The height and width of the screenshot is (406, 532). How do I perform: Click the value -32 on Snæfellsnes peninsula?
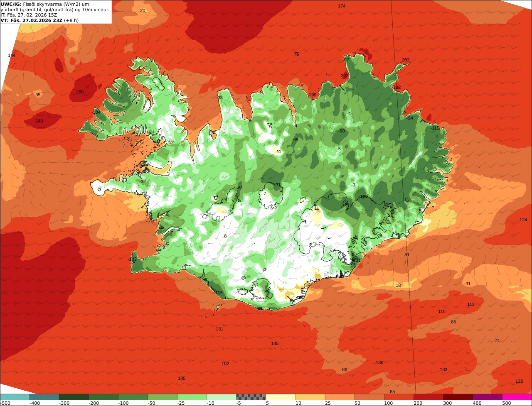pyautogui.click(x=142, y=181)
